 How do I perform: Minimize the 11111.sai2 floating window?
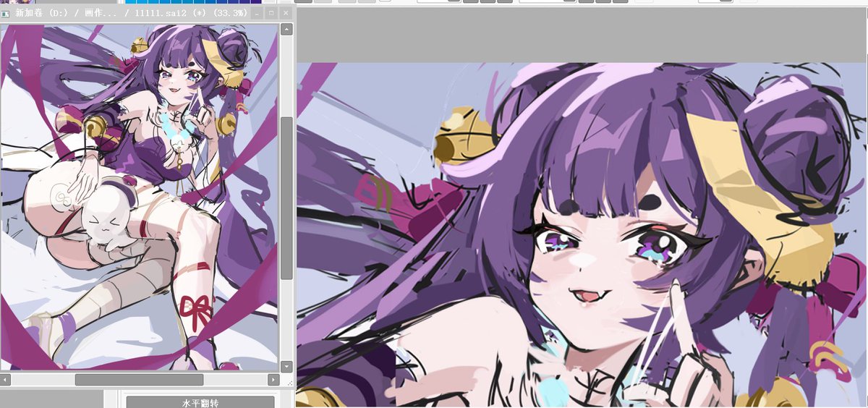pos(258,13)
